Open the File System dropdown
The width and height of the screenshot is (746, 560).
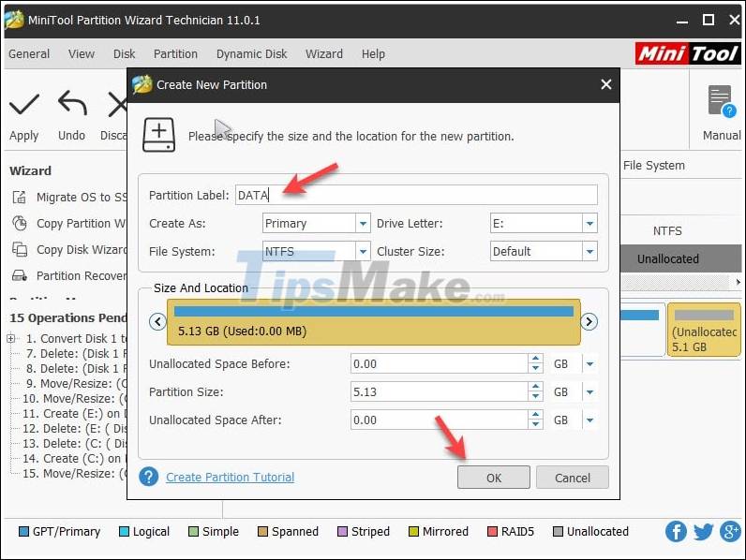click(363, 251)
